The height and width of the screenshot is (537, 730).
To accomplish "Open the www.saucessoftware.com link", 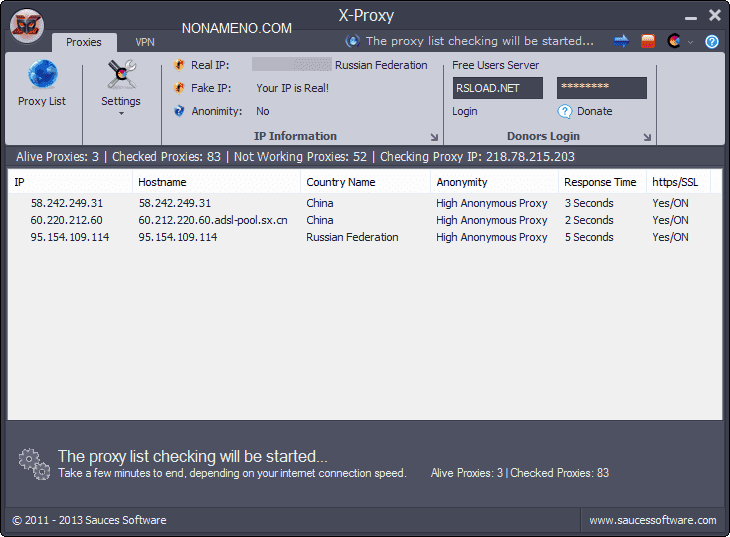I will click(652, 520).
